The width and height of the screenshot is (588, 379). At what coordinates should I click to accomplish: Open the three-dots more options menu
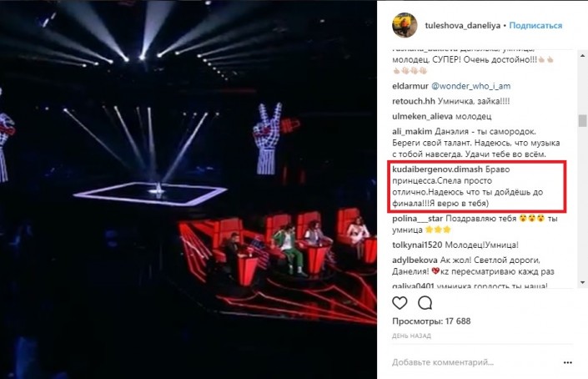click(568, 362)
